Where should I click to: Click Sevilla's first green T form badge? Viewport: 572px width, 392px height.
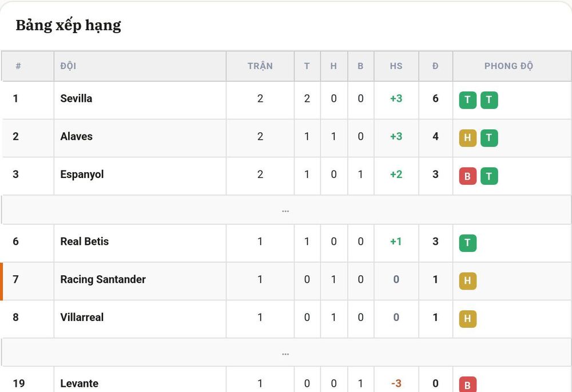click(x=468, y=100)
